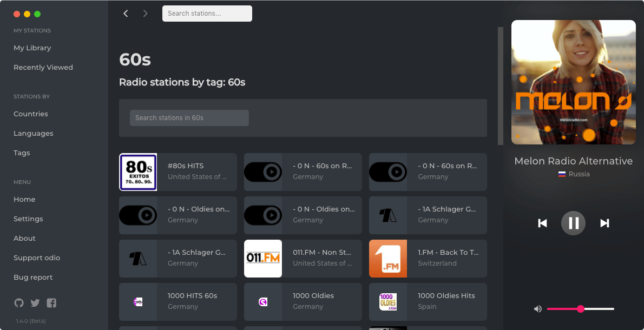644x330 pixels.
Task: Focus Search stations in 60s field
Action: [x=189, y=118]
